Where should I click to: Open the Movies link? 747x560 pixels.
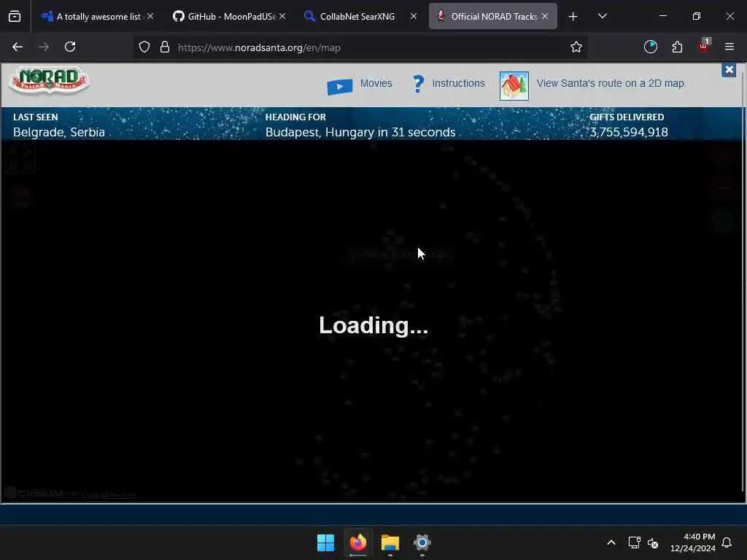(x=376, y=83)
